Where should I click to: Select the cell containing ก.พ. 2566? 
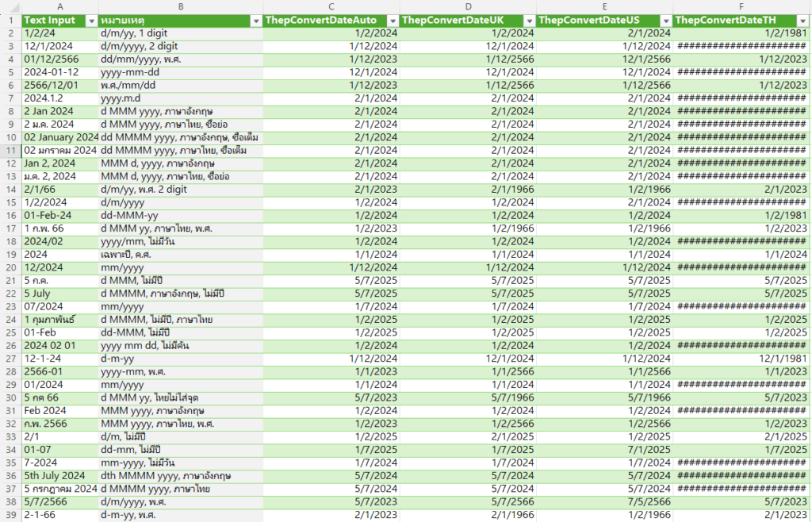(x=60, y=424)
